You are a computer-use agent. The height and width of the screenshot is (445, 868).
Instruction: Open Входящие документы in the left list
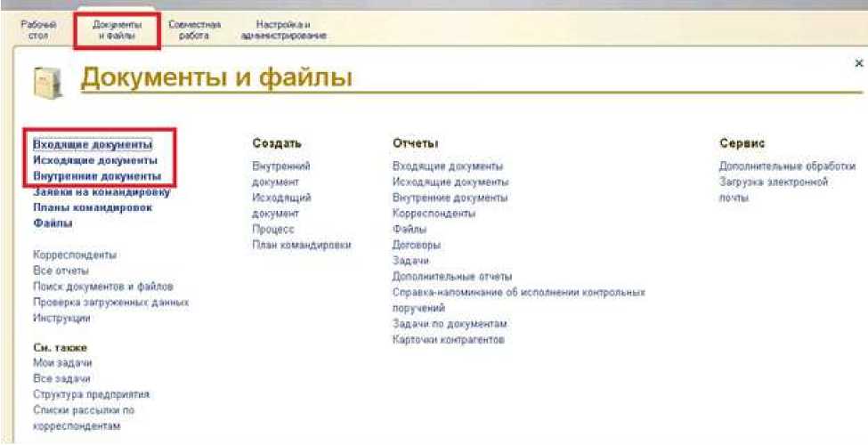pos(93,144)
